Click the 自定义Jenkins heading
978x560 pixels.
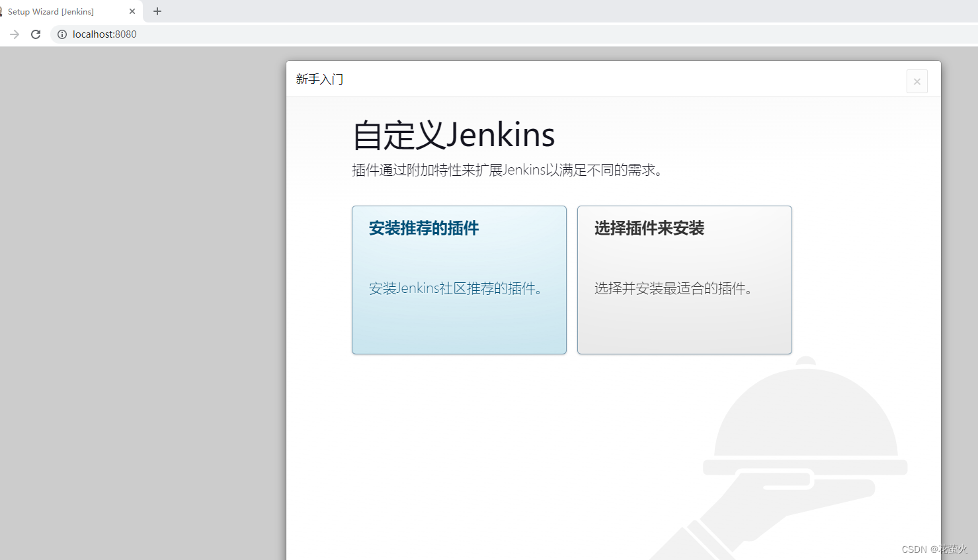pos(454,135)
